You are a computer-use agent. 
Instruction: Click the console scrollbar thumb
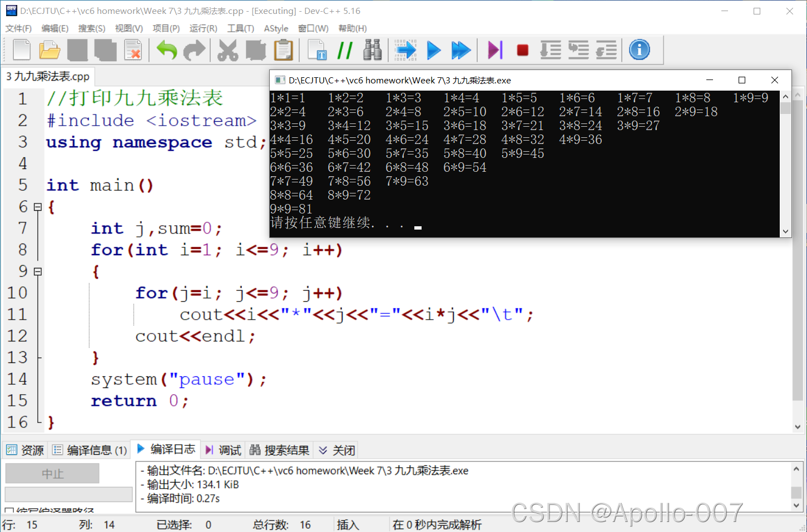point(785,108)
